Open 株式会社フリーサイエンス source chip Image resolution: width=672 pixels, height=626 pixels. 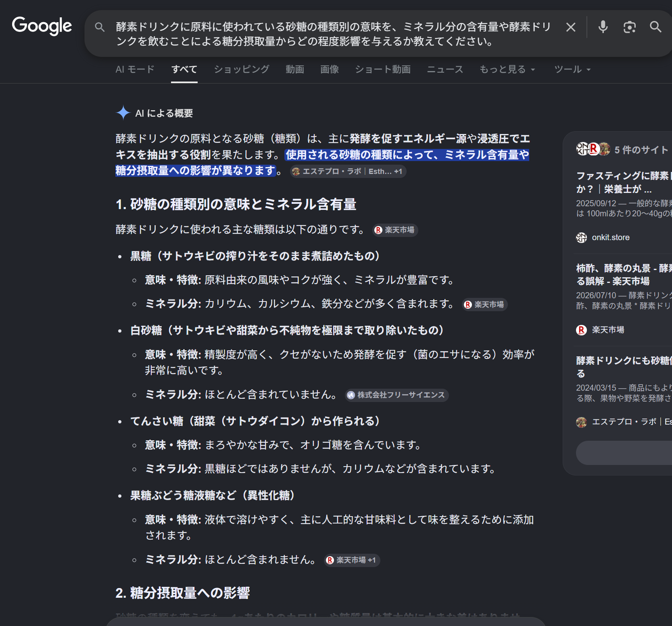coord(397,395)
